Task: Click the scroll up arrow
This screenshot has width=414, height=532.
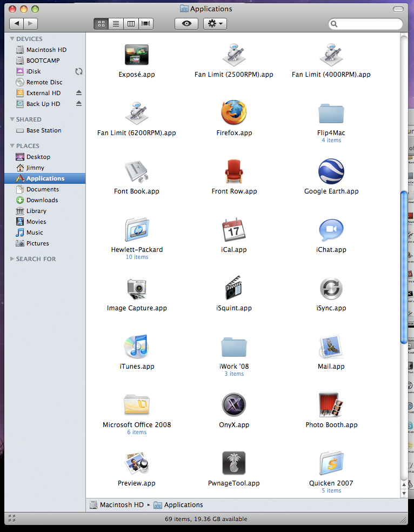Action: tap(404, 485)
